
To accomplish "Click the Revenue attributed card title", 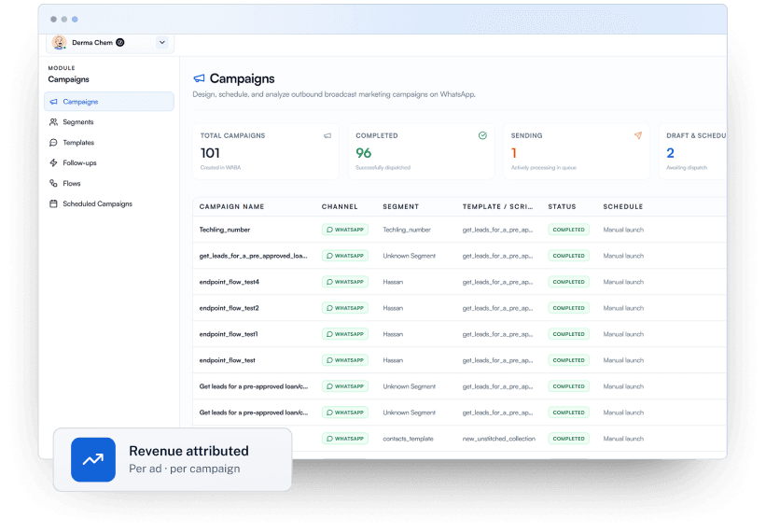I will point(188,451).
